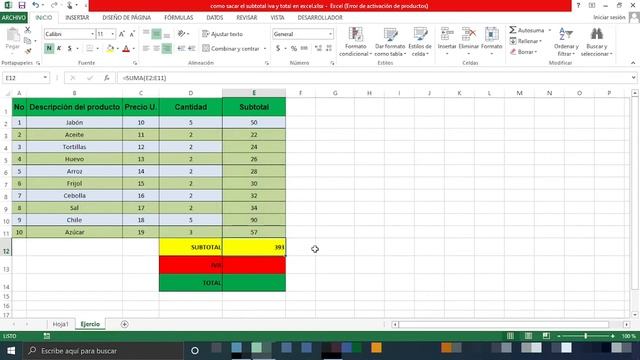Image resolution: width=640 pixels, height=360 pixels.
Task: Switch to the INSERTAR tab
Action: 77,18
